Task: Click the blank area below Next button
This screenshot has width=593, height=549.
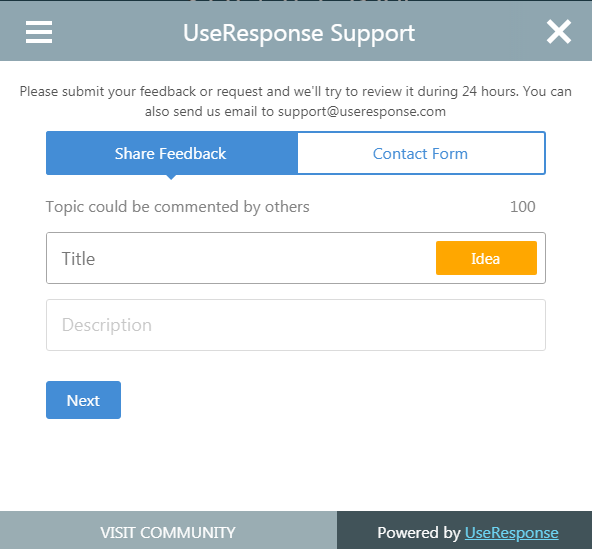Action: coord(296,465)
